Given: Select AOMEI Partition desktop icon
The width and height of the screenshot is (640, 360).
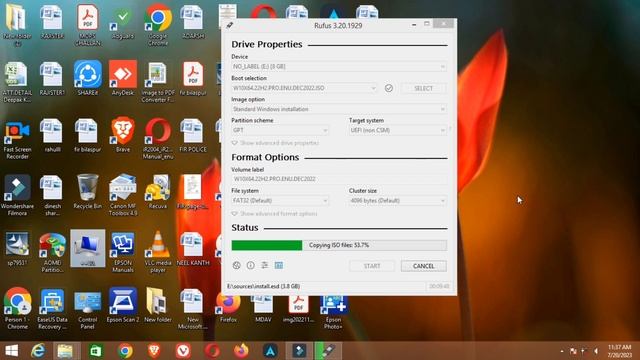Looking at the screenshot, I should [52, 252].
